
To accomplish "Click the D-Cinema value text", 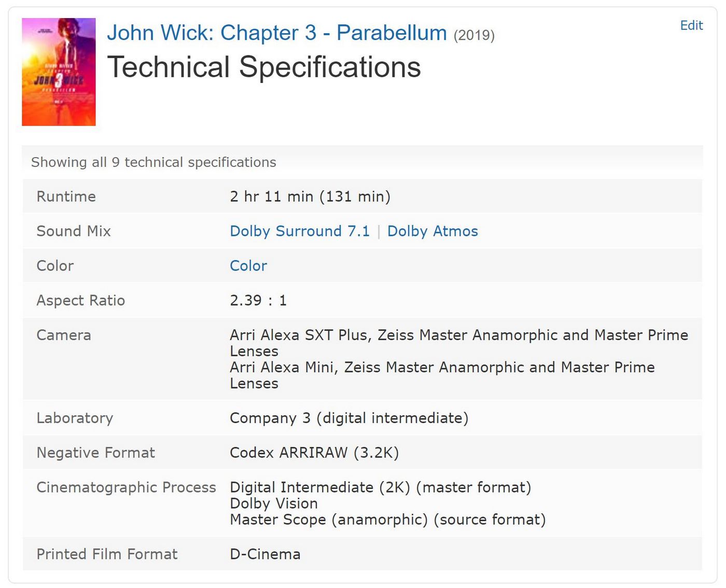I will (265, 554).
